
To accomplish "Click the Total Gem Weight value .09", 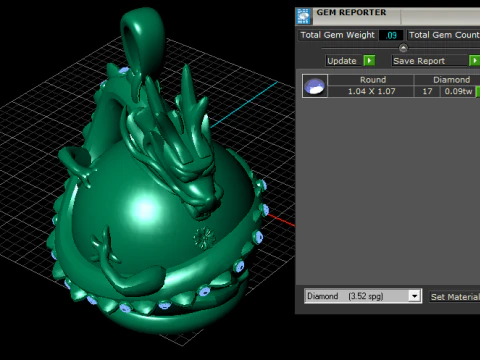I will [x=391, y=35].
